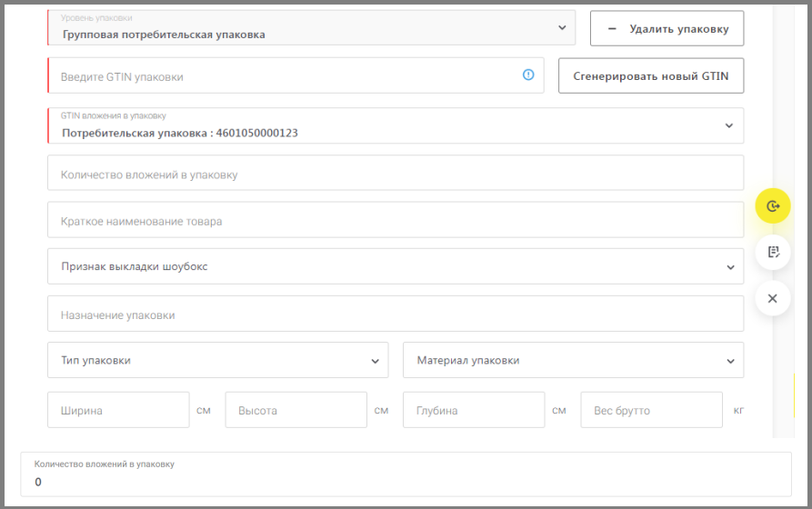Click the round X close icon
812x509 pixels.
[773, 298]
